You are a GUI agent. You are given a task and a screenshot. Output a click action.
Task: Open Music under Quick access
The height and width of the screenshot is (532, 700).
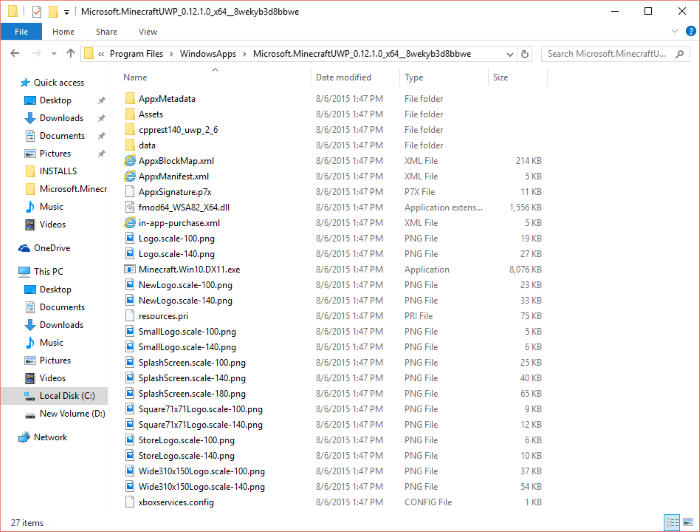pyautogui.click(x=51, y=207)
